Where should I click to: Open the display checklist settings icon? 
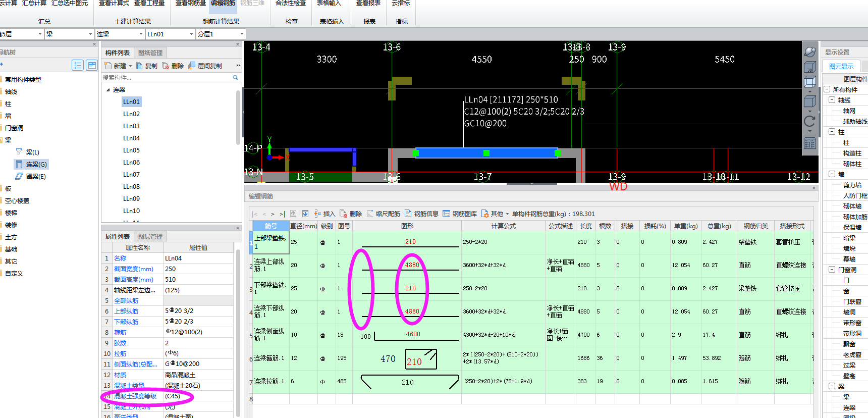pyautogui.click(x=809, y=144)
